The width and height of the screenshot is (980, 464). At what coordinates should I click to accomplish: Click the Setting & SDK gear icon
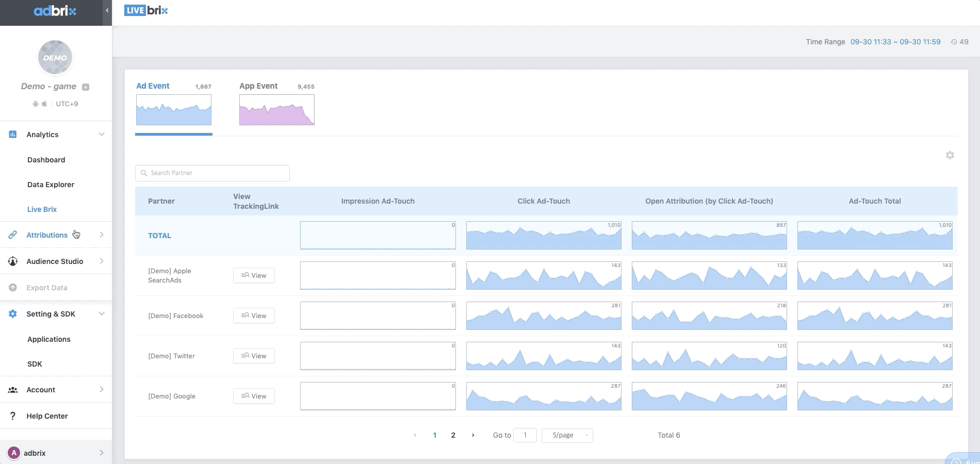click(x=13, y=314)
